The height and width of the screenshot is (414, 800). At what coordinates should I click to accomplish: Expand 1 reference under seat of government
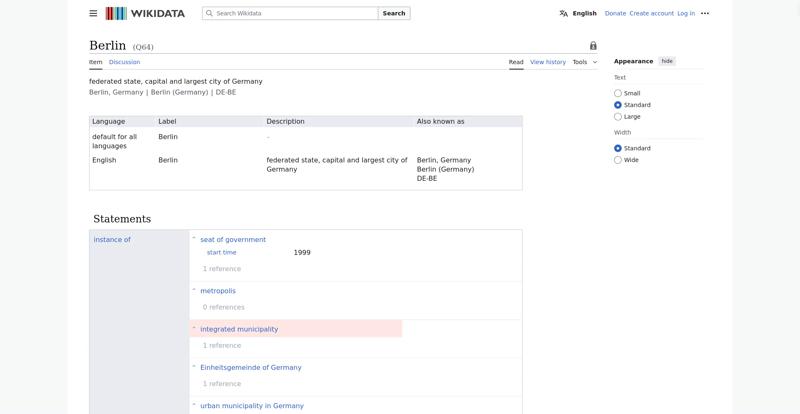tap(221, 269)
